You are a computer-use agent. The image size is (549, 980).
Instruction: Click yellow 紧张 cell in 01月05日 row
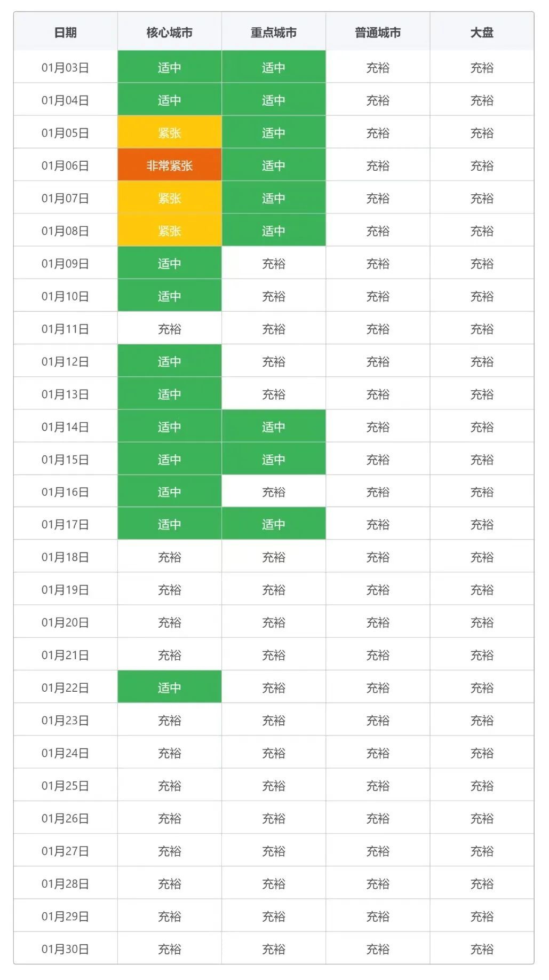(x=170, y=132)
